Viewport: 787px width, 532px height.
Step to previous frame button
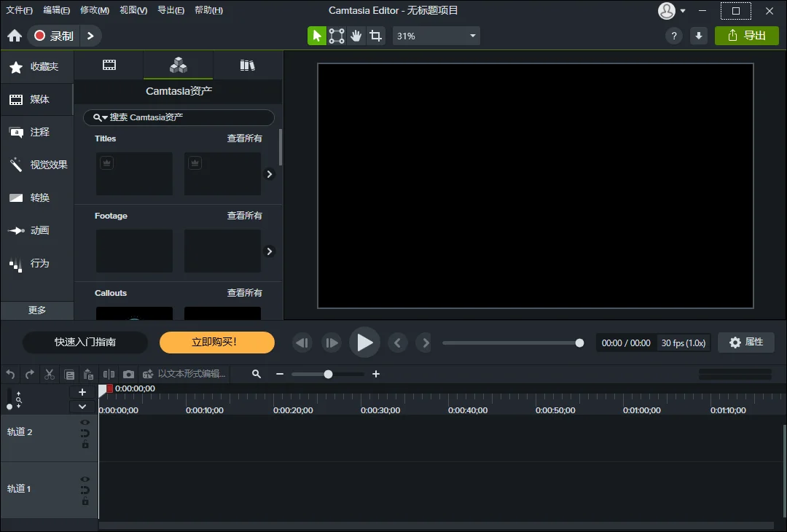click(x=302, y=343)
